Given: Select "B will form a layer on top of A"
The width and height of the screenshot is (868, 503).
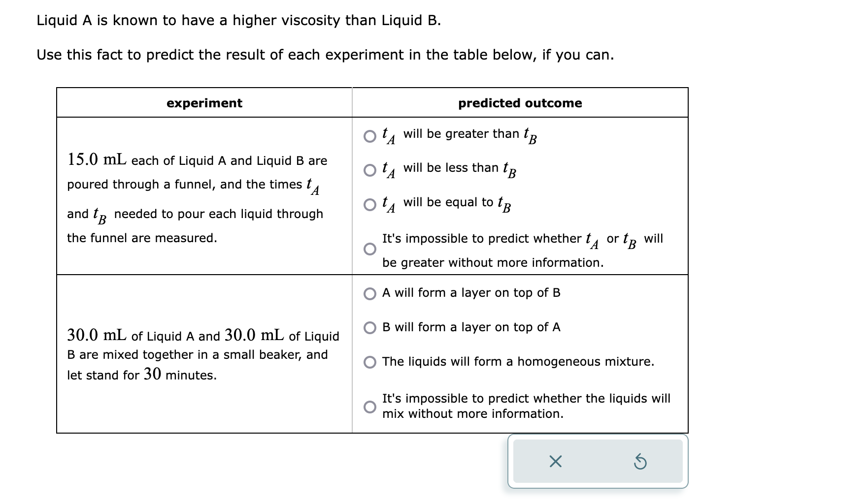Looking at the screenshot, I should (x=369, y=327).
